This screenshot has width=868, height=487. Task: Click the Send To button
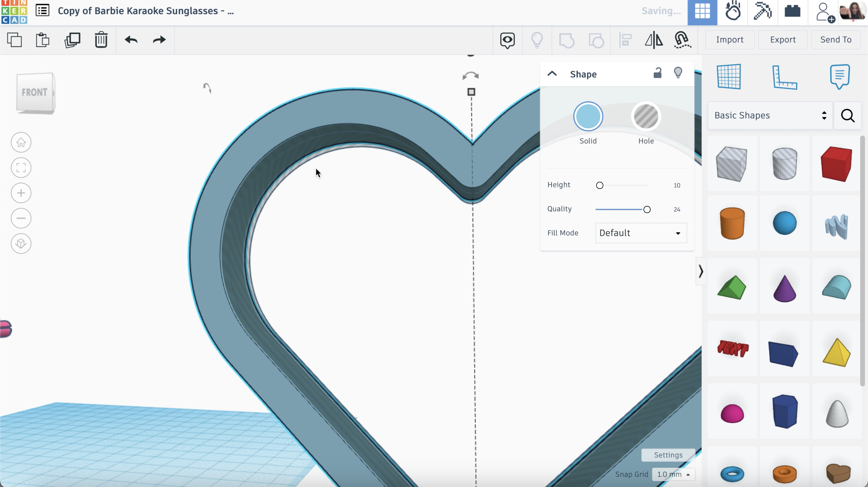click(x=836, y=39)
